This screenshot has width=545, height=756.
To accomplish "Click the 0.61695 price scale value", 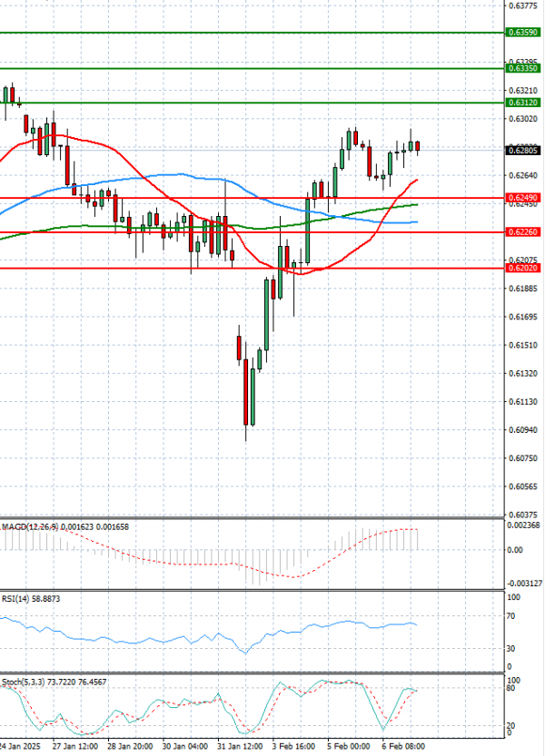I will click(523, 317).
